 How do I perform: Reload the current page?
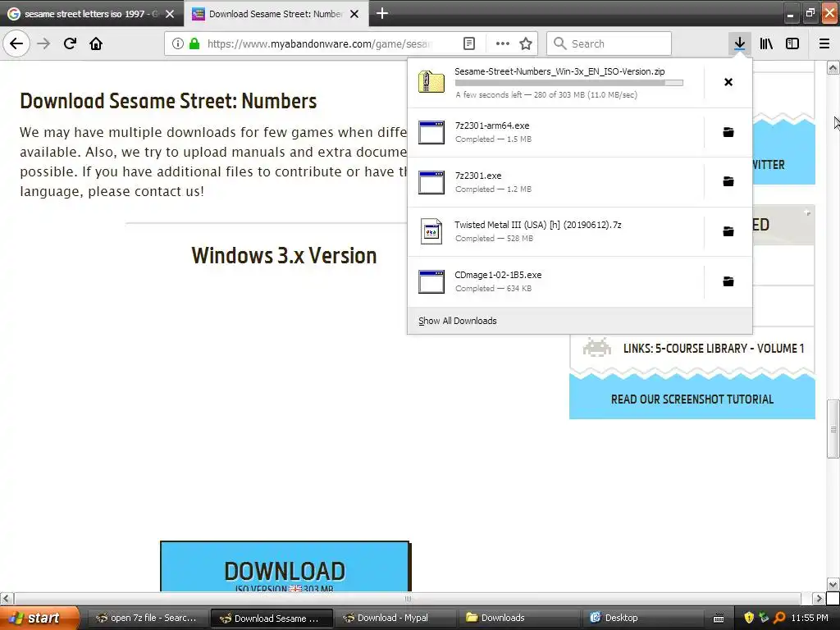[x=70, y=43]
